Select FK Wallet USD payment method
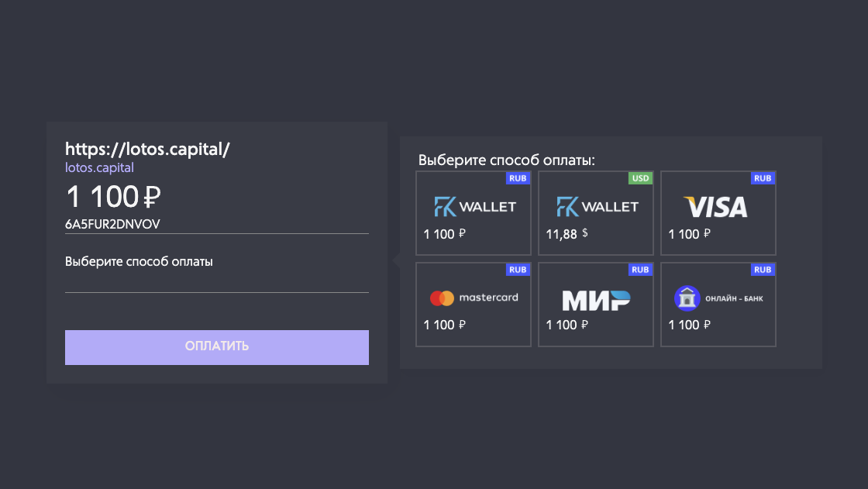 point(596,213)
